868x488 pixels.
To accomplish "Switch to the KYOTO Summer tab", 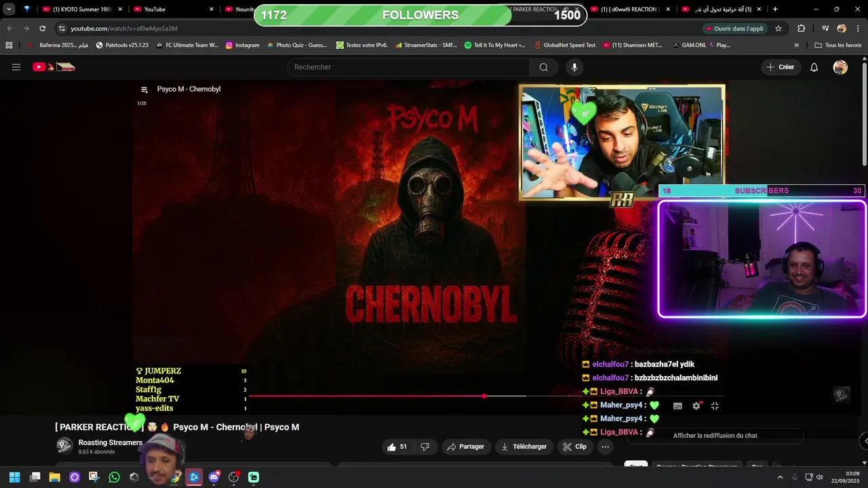I will click(x=82, y=9).
